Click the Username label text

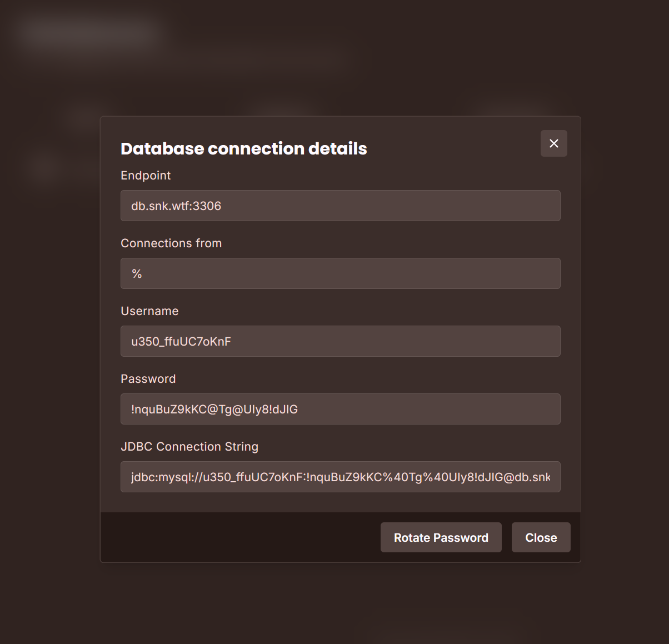coord(149,311)
